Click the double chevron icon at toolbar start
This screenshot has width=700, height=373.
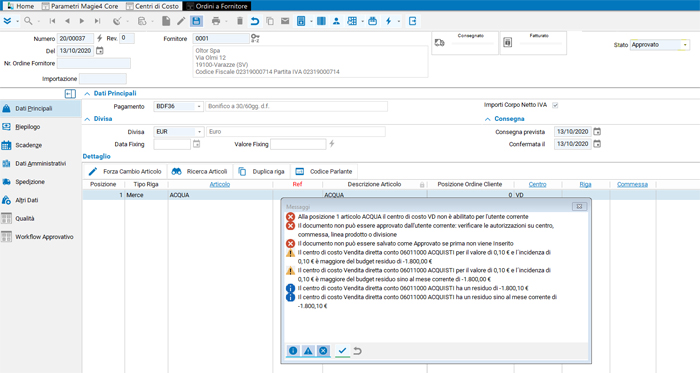tap(7, 21)
